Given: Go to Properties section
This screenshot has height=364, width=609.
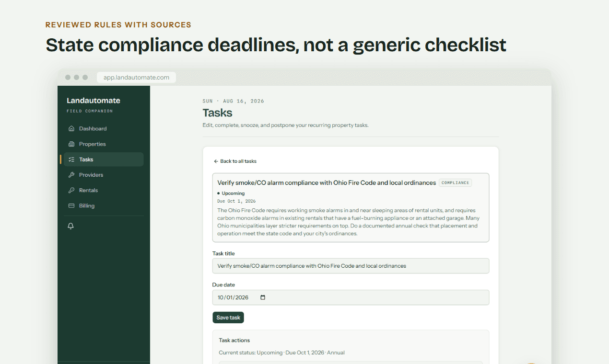Looking at the screenshot, I should [104, 144].
